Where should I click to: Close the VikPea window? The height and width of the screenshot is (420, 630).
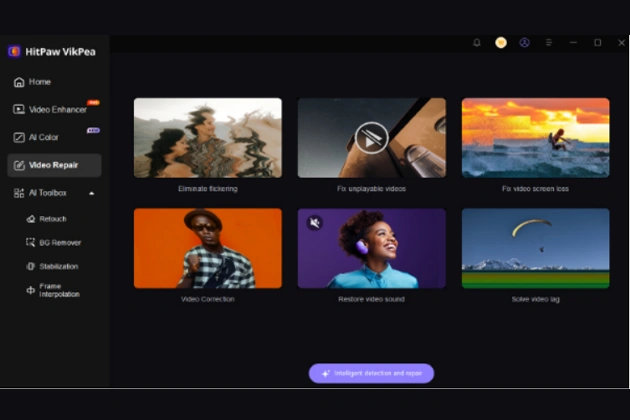[622, 43]
